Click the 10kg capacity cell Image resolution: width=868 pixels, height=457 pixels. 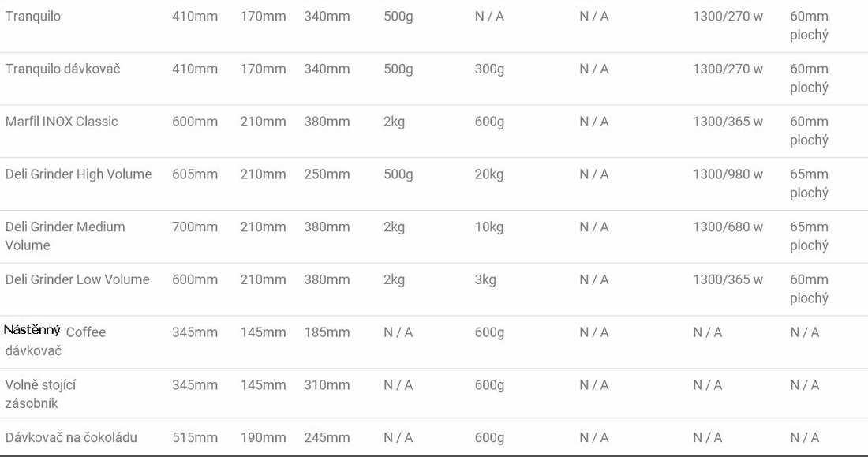coord(488,227)
